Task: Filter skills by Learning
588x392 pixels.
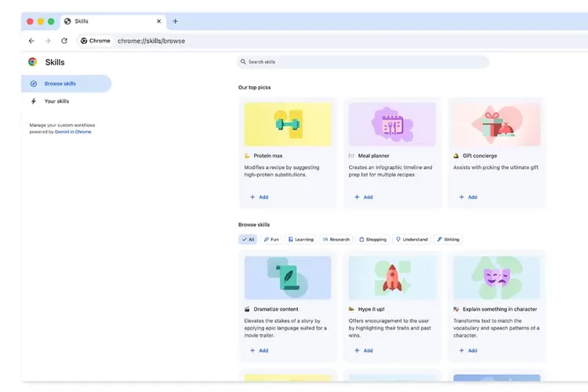Action: pos(301,239)
